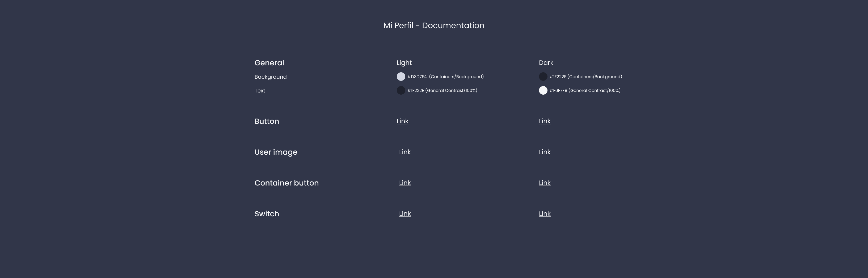The height and width of the screenshot is (278, 868).
Task: Click the 'User image' section heading
Action: (276, 152)
